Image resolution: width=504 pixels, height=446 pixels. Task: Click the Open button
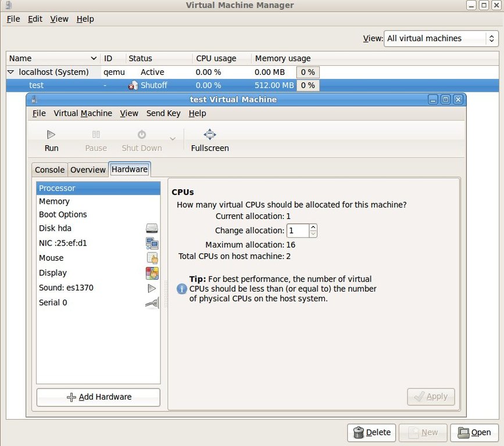tap(474, 433)
